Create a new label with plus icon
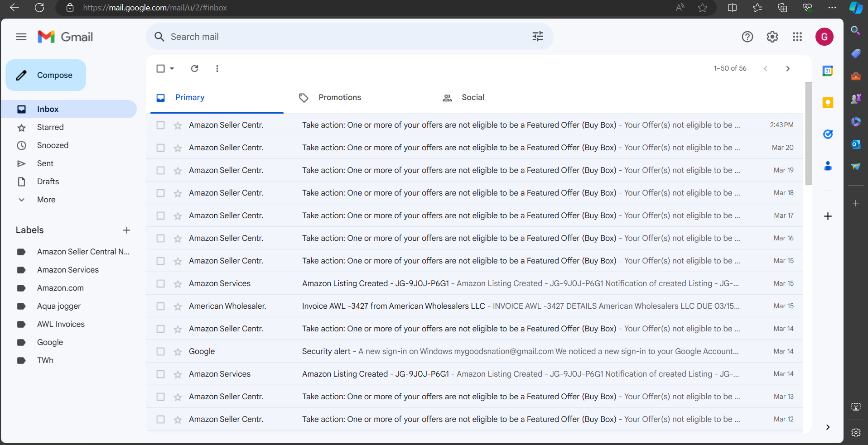This screenshot has height=445, width=868. point(126,230)
